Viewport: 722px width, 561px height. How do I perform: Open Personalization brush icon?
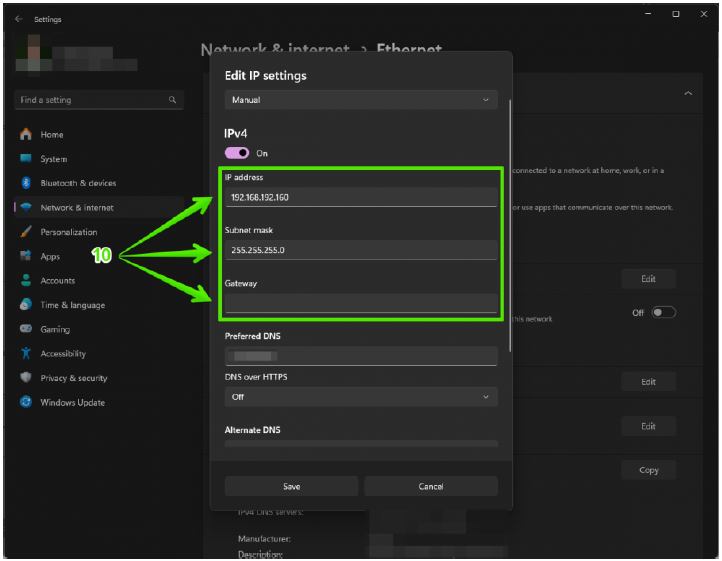(26, 232)
